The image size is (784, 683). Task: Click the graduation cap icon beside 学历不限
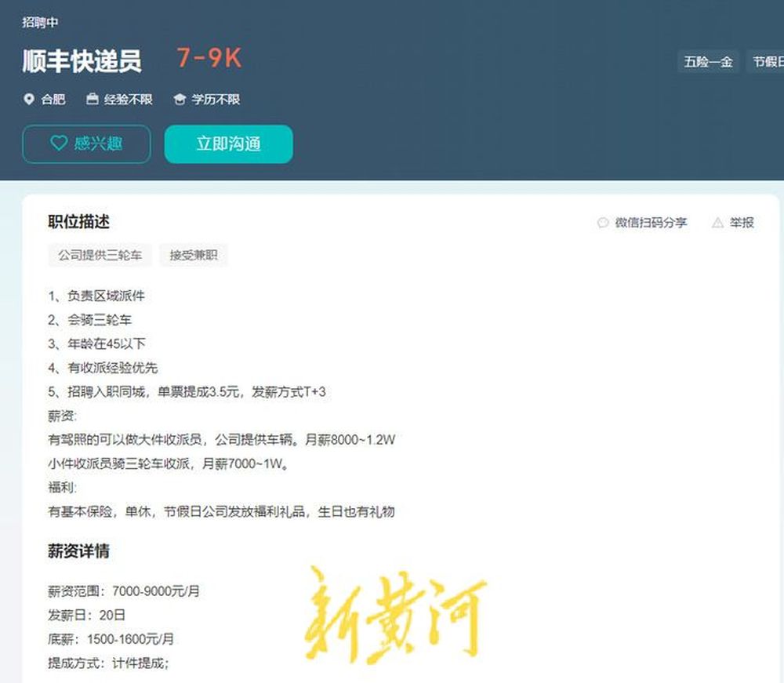click(x=180, y=99)
